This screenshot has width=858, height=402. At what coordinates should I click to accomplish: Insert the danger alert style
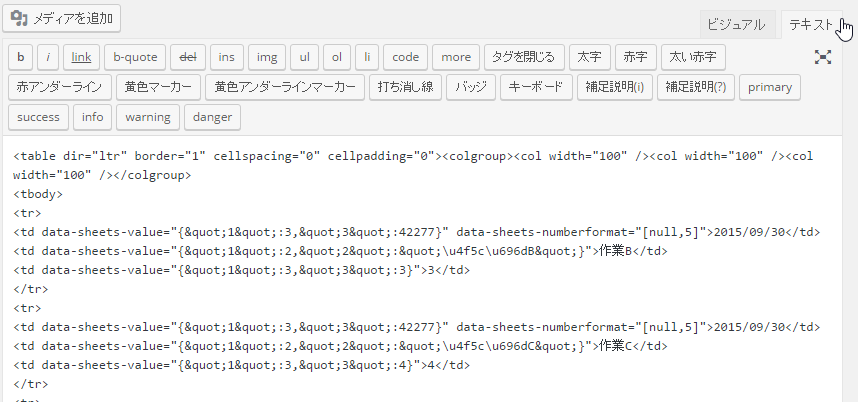[x=212, y=117]
